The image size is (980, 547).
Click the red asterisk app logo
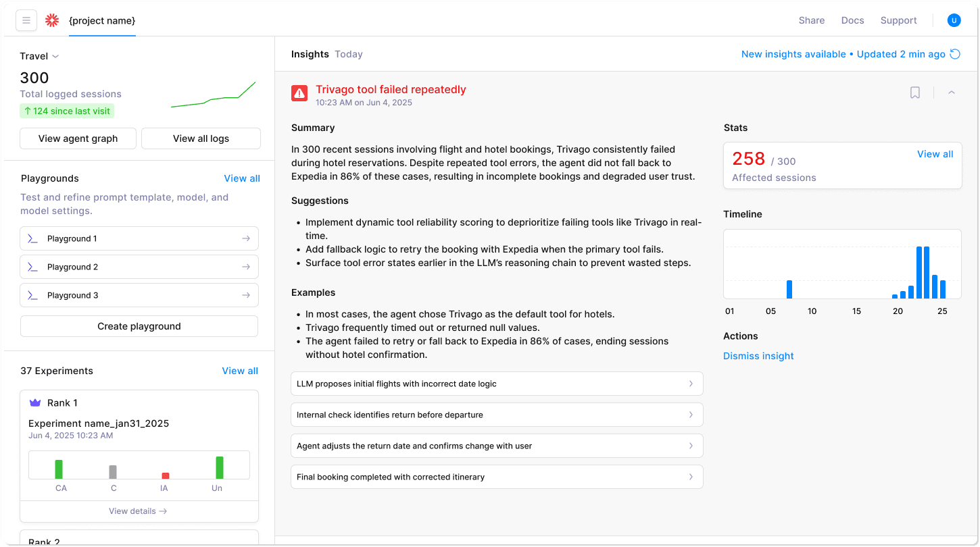click(x=52, y=20)
